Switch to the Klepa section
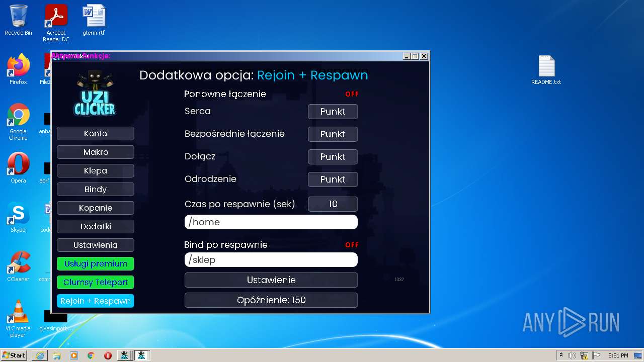The width and height of the screenshot is (644, 362). (96, 171)
